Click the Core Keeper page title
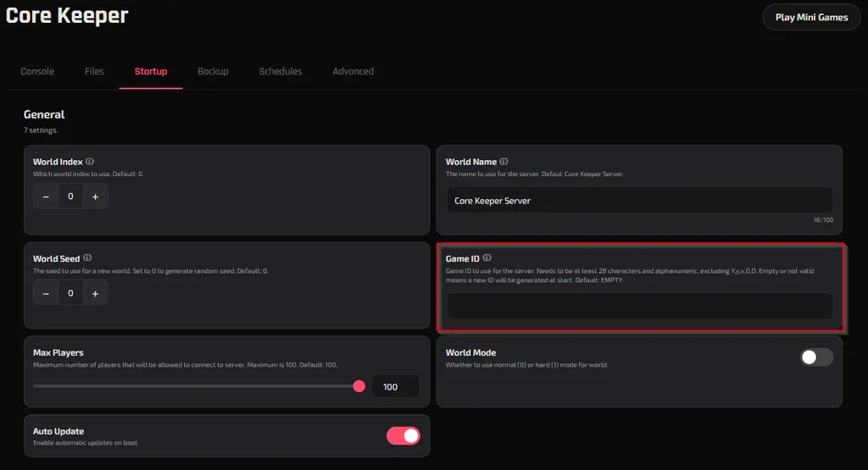Image resolution: width=868 pixels, height=470 pixels. tap(67, 15)
